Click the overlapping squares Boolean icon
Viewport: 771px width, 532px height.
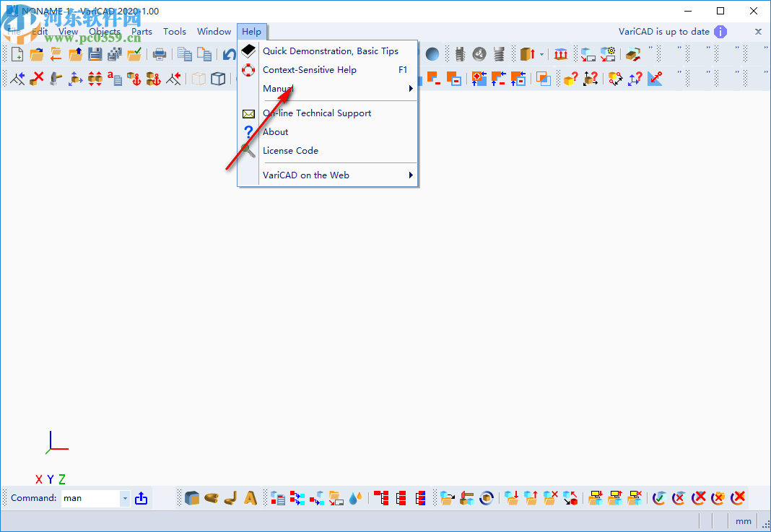click(544, 79)
